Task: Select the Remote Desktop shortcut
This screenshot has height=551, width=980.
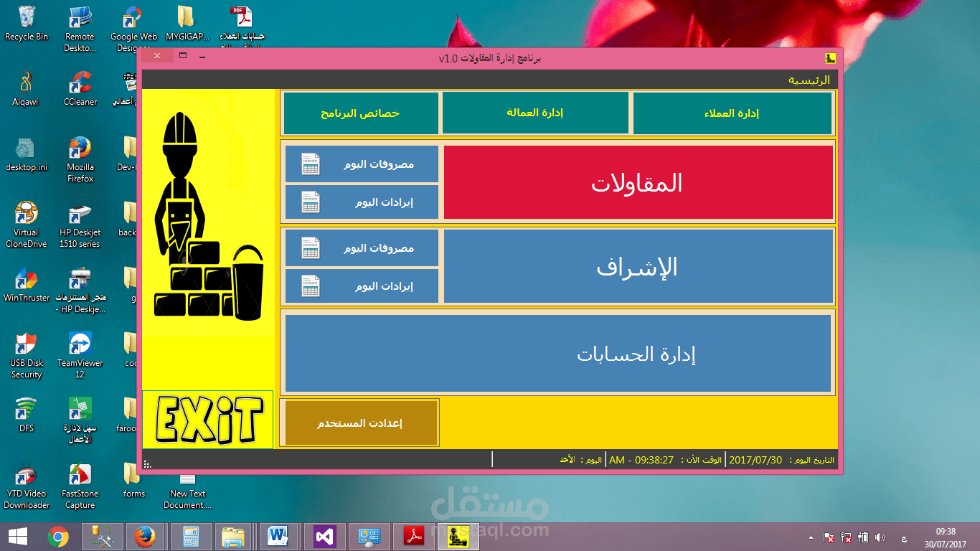Action: click(80, 29)
